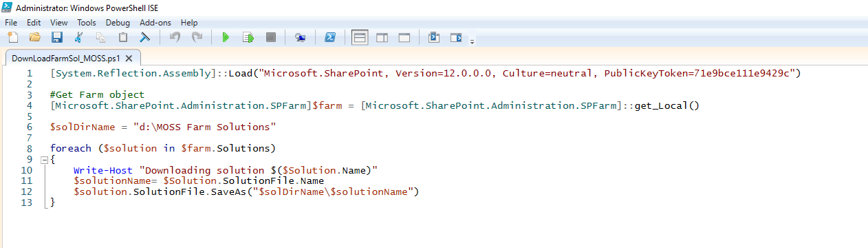
Task: Clear the console pane icon
Action: [x=145, y=37]
